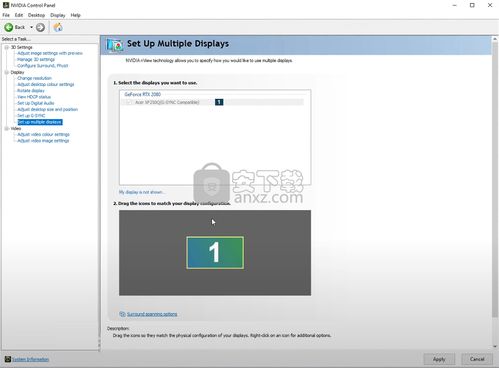
Task: Open the Back history dropdown arrow
Action: click(x=31, y=27)
